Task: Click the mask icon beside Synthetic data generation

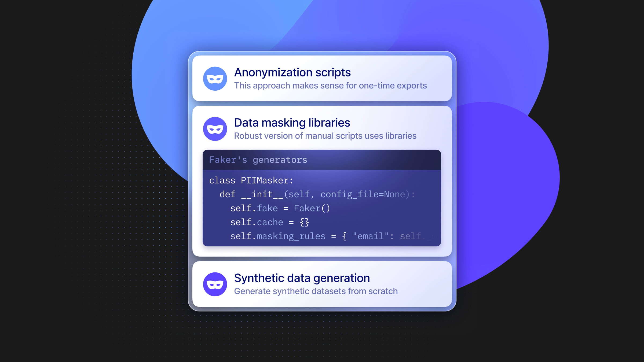Action: click(215, 284)
